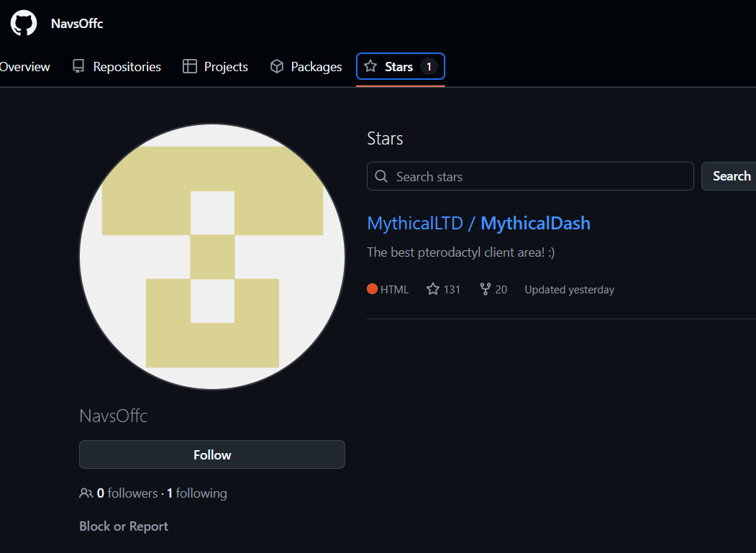Click the GitHub logo in the header
This screenshot has height=553, width=756.
(x=23, y=22)
